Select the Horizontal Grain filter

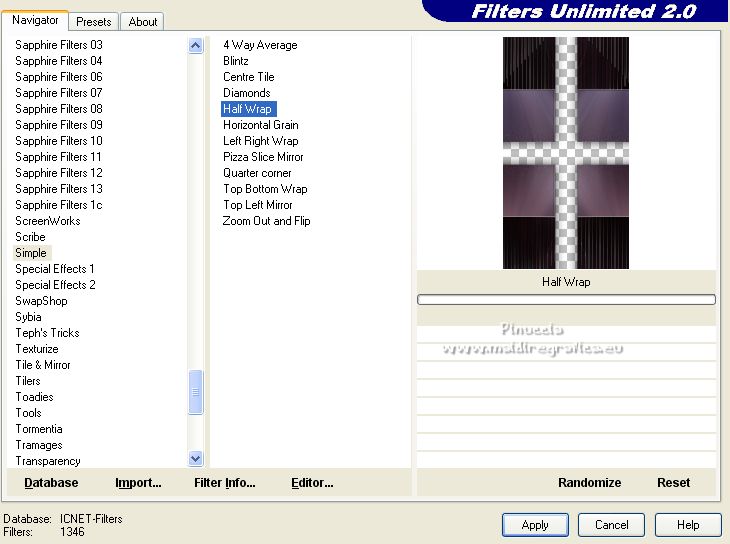click(x=261, y=125)
